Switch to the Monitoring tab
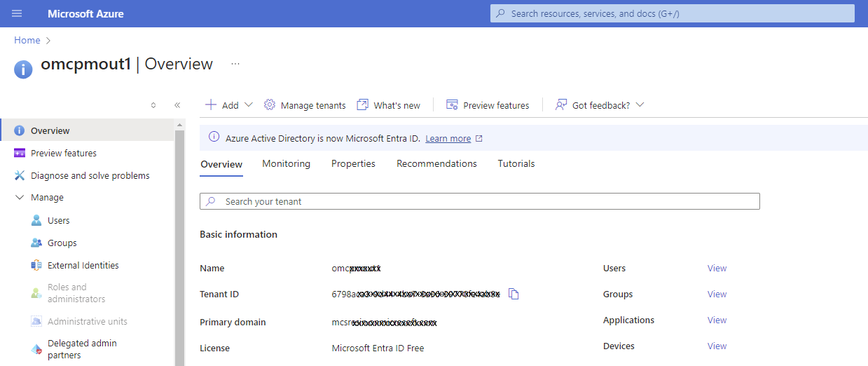The height and width of the screenshot is (366, 868). [x=286, y=163]
